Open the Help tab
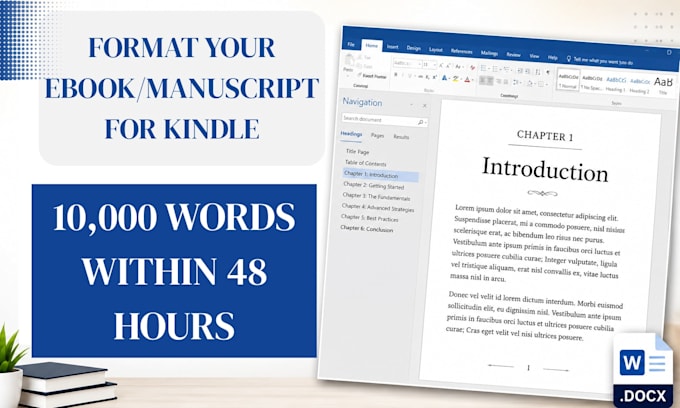Viewport: 680px width, 408px height. tap(552, 57)
